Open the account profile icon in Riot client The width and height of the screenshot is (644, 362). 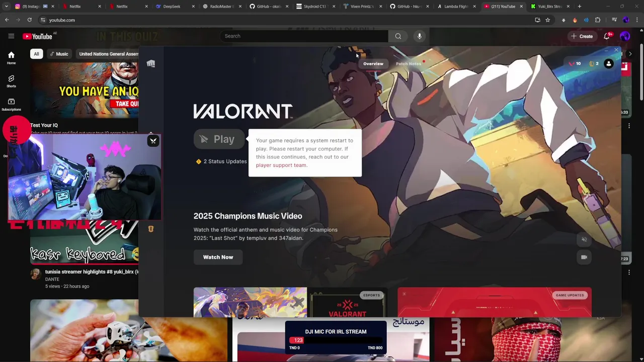click(x=609, y=64)
